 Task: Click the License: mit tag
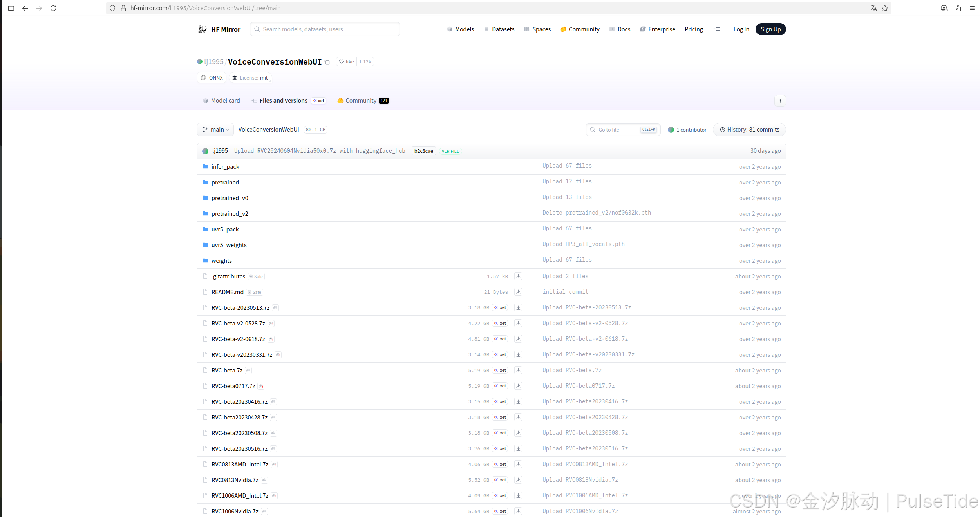[250, 78]
